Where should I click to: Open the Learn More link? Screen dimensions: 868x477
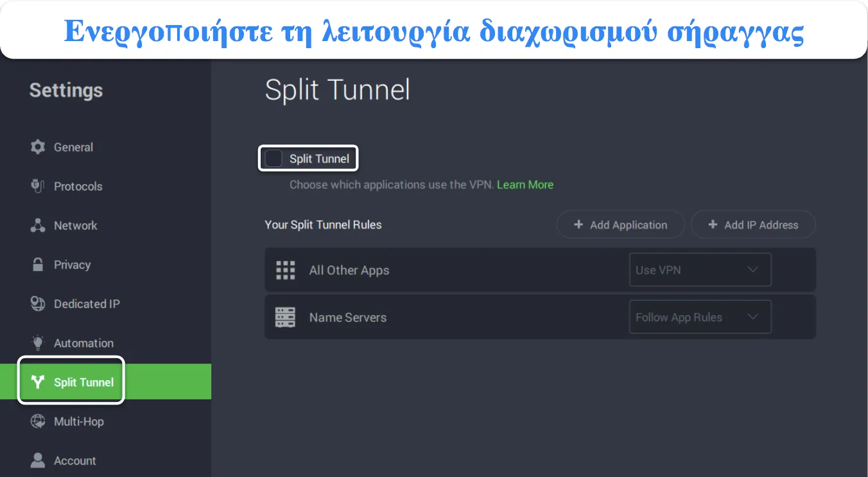(x=525, y=184)
